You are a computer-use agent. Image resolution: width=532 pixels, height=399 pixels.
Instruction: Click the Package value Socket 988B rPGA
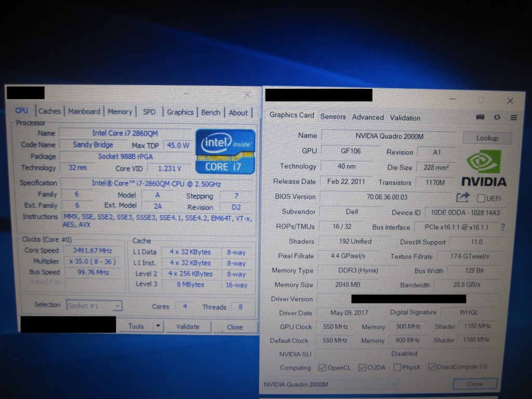pyautogui.click(x=125, y=156)
